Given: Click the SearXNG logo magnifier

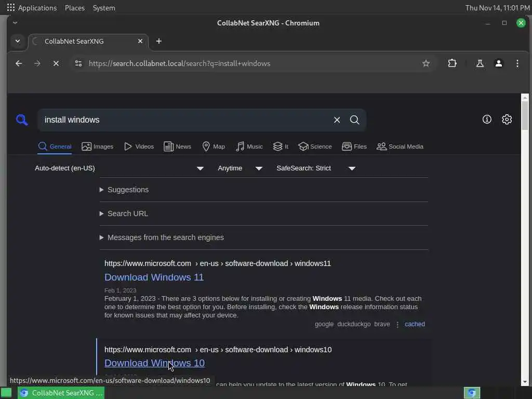Looking at the screenshot, I should 22,120.
